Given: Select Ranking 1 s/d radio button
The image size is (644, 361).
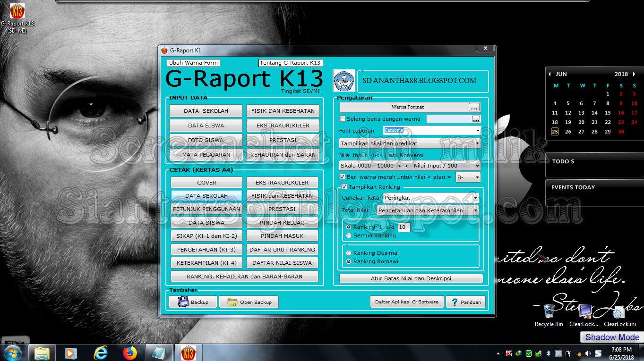Looking at the screenshot, I should pos(349,227).
